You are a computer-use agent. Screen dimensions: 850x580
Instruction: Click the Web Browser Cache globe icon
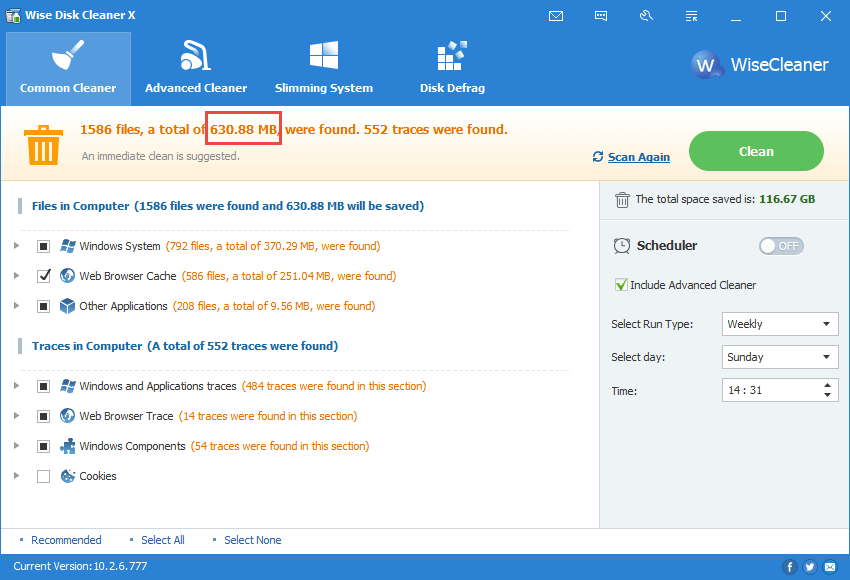[x=67, y=276]
